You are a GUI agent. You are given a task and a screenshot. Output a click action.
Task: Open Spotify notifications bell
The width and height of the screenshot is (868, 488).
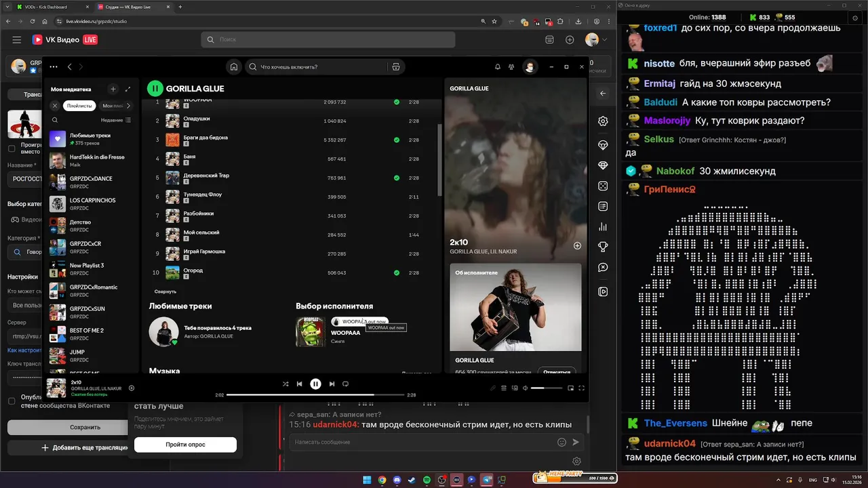coord(498,67)
